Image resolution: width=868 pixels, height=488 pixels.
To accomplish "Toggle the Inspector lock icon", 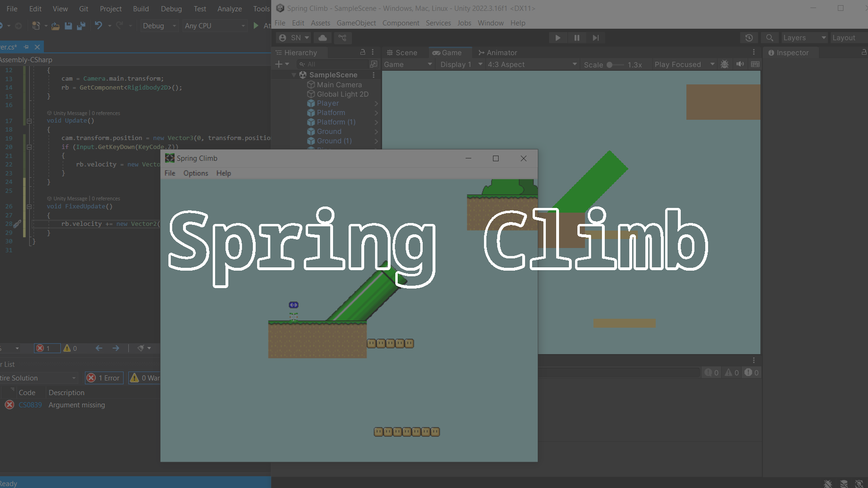I will [x=864, y=52].
